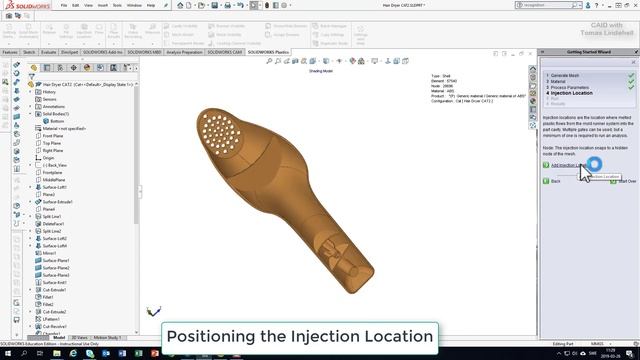Switch to the Evaluate ribbon tab

[48, 52]
